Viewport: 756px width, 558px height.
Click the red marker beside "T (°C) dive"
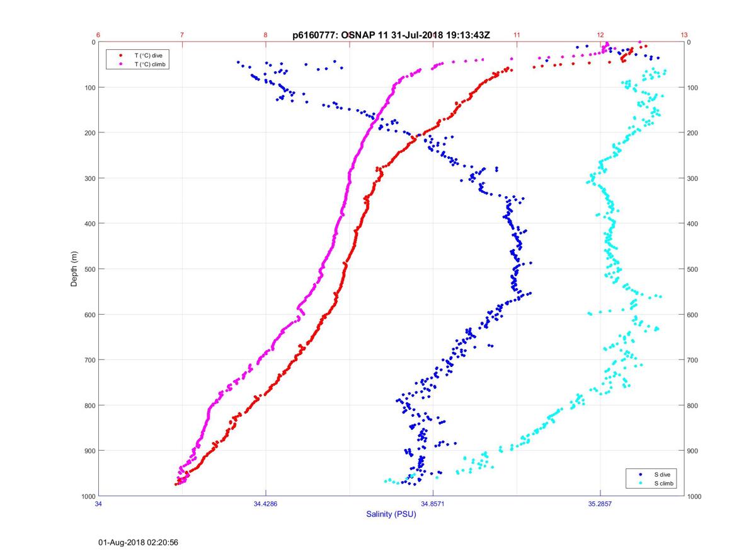(120, 55)
